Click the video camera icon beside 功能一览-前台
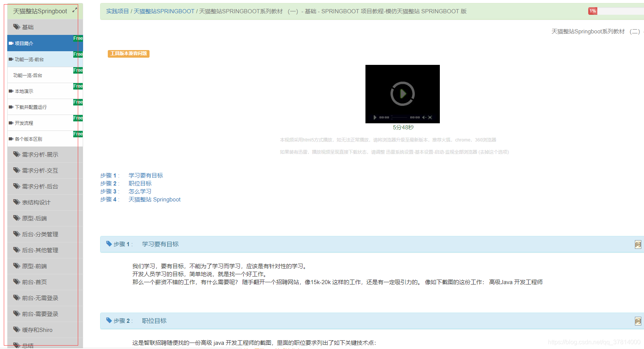The width and height of the screenshot is (644, 349). (11, 59)
